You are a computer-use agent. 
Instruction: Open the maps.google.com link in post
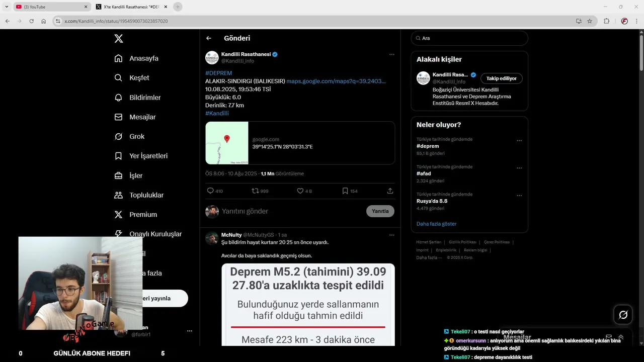tap(336, 81)
